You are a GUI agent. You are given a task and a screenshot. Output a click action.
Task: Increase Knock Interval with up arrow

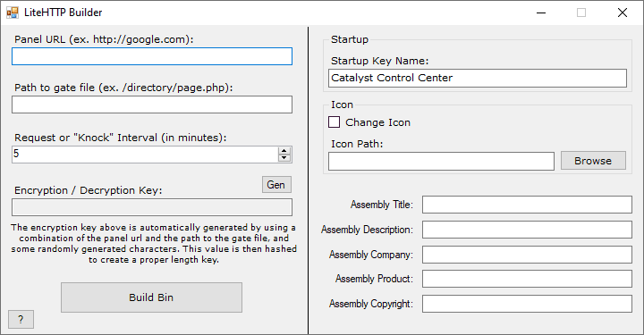tap(284, 151)
